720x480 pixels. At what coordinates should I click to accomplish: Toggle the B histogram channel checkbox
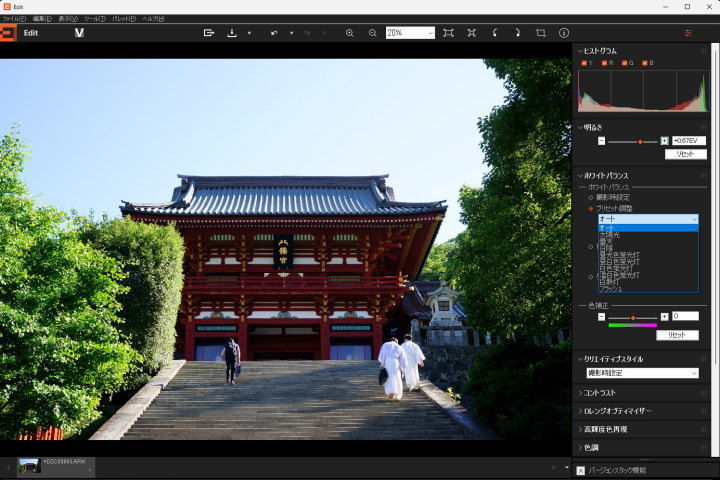coord(645,63)
